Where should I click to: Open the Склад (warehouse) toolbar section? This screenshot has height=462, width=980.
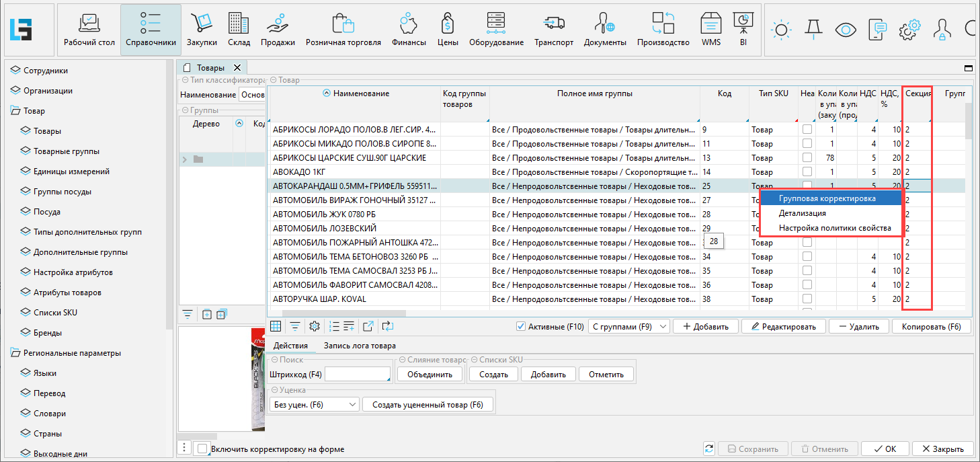[x=239, y=30]
